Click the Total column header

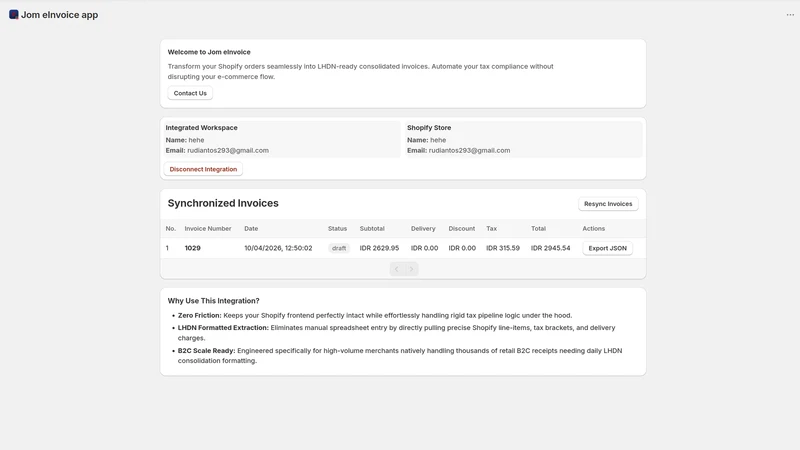tap(538, 229)
